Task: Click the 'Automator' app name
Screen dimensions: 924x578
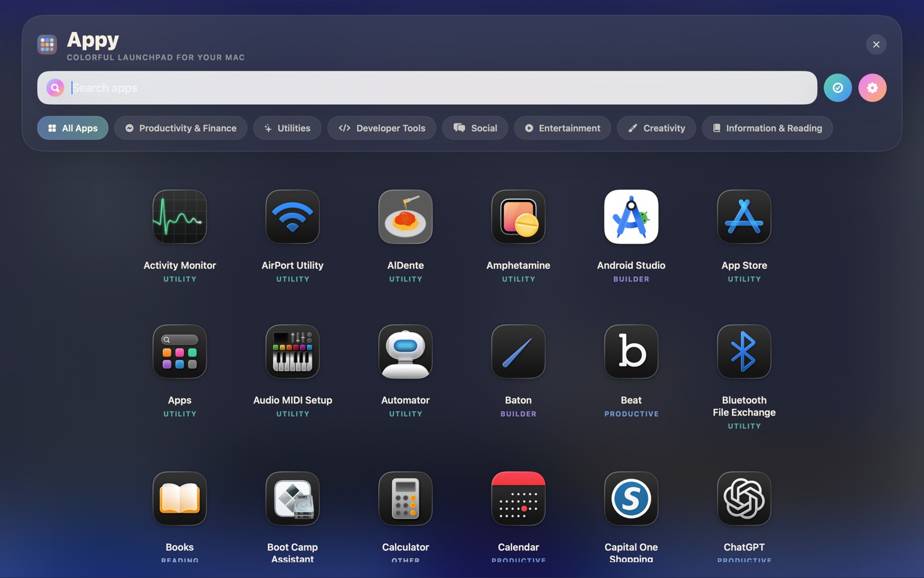Action: tap(405, 400)
